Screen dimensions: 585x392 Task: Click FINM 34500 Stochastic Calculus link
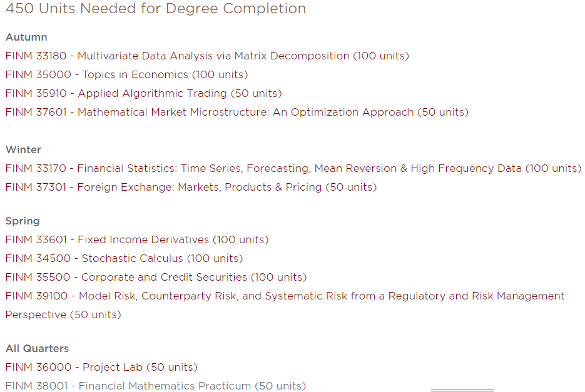125,258
